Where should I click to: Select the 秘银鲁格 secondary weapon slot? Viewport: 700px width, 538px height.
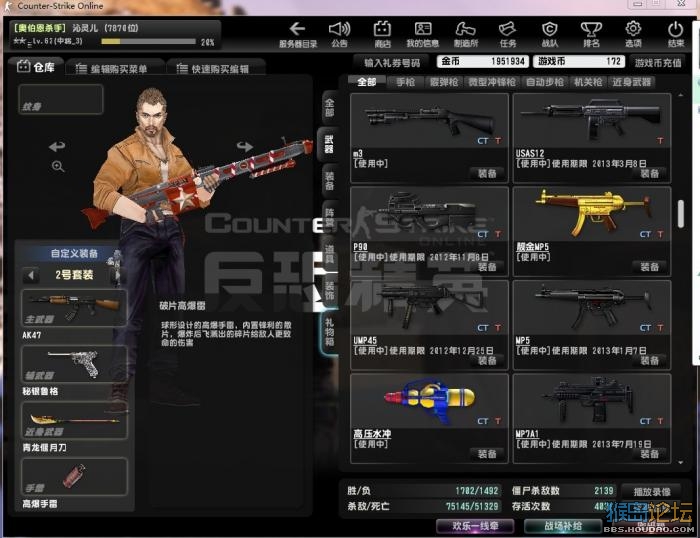pos(74,363)
